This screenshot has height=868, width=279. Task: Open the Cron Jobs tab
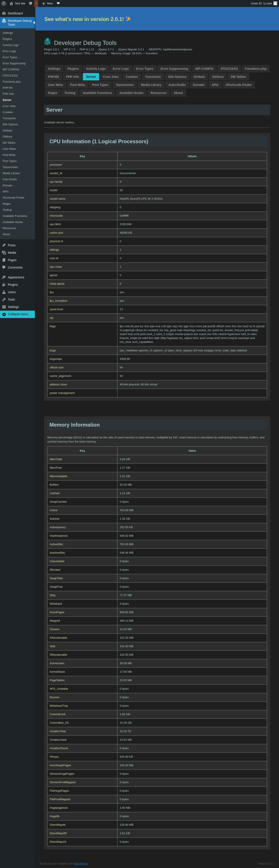coord(111,77)
